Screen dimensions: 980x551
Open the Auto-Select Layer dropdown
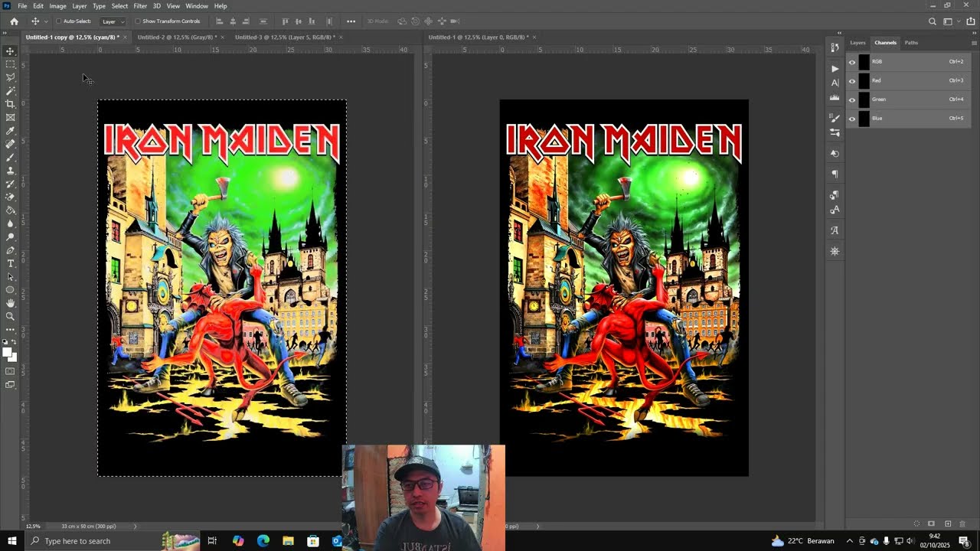(113, 21)
